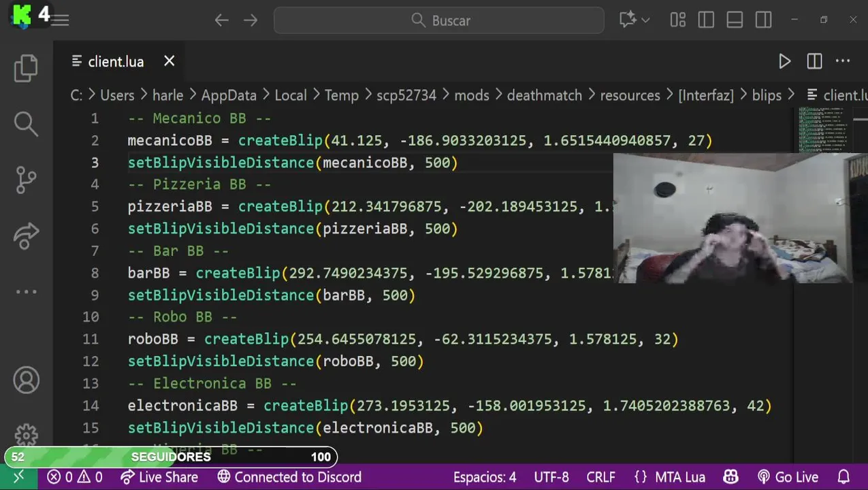Click the '-- Pizzeria BB --' comment
The height and width of the screenshot is (490, 868).
tap(199, 184)
